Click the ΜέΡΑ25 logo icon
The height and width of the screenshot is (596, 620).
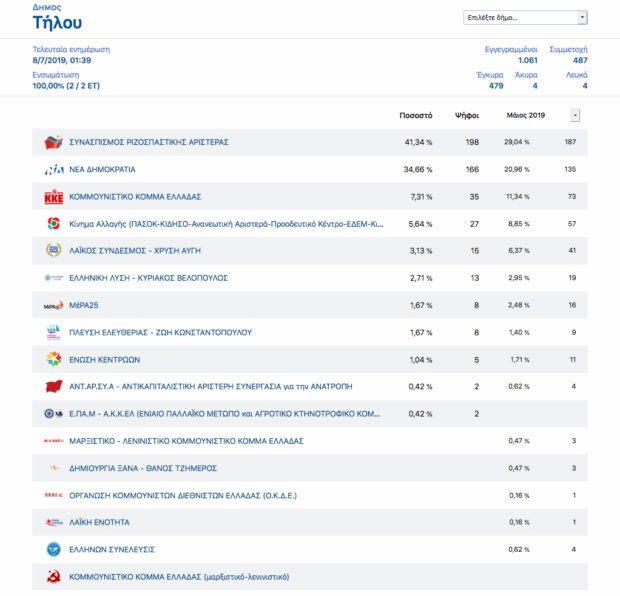click(x=53, y=305)
